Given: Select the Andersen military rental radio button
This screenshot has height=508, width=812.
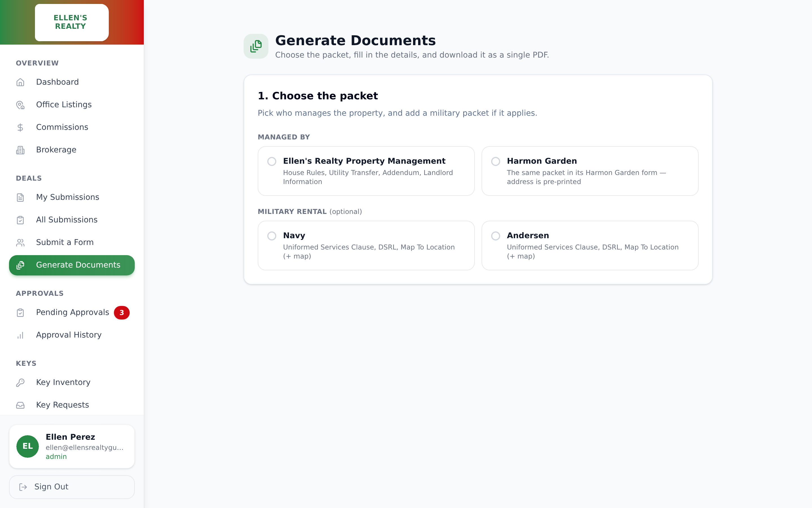Looking at the screenshot, I should coord(496,236).
